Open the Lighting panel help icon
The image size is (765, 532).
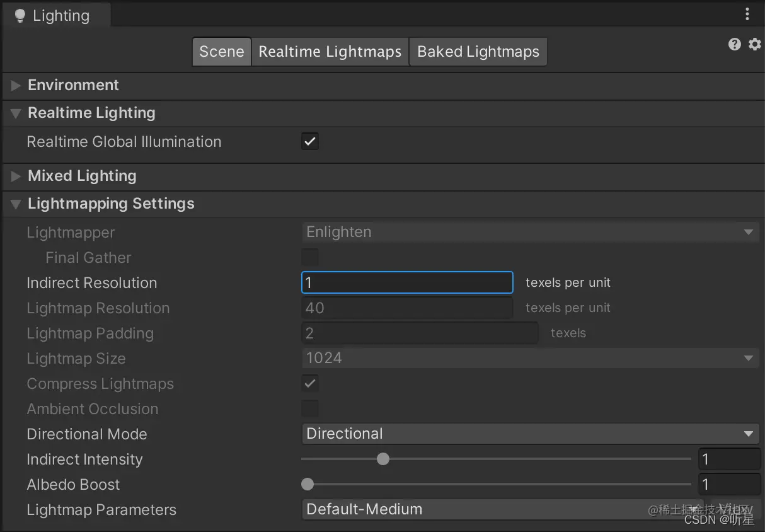pyautogui.click(x=735, y=44)
